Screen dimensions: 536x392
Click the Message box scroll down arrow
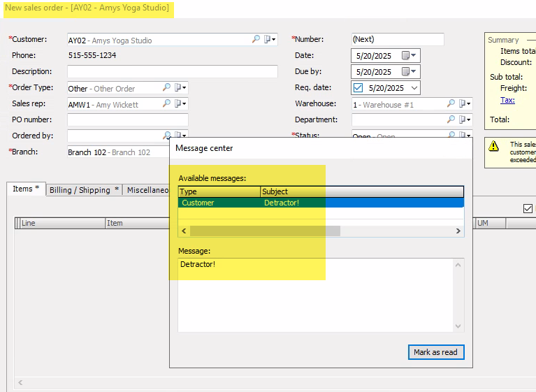click(458, 326)
